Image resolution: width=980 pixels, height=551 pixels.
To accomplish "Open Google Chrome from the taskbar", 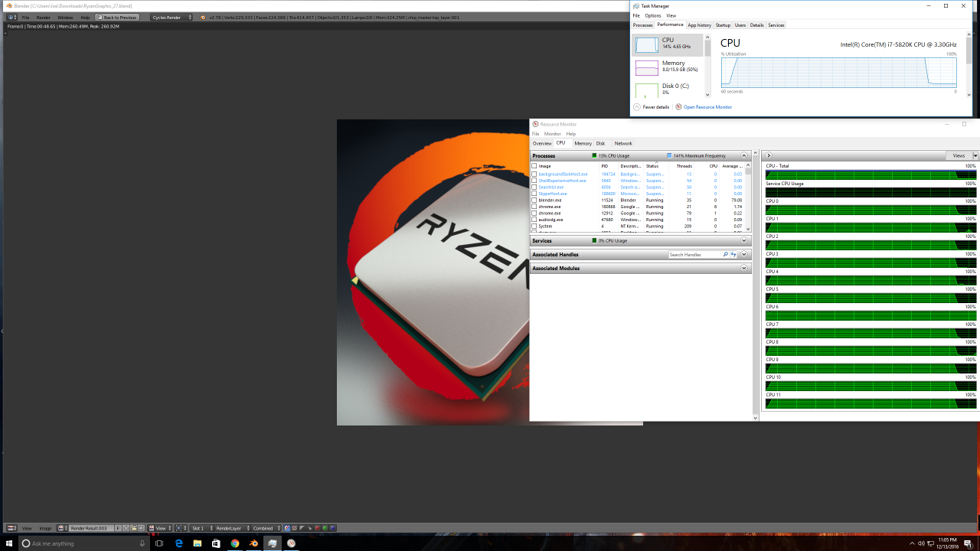I will point(235,543).
